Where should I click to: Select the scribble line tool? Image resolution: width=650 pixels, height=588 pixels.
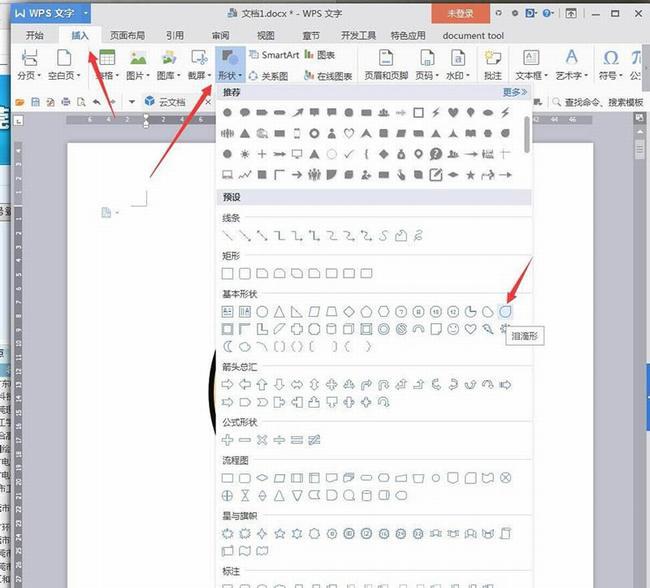pyautogui.click(x=418, y=236)
